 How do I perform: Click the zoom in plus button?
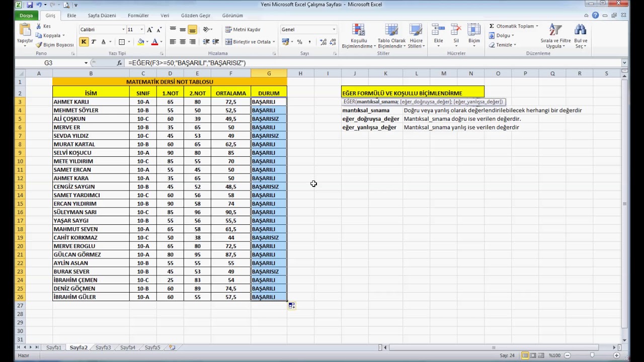(617, 355)
